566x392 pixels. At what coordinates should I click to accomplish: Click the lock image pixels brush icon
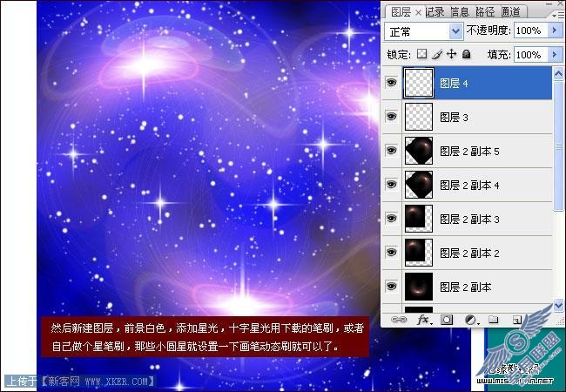coord(437,55)
